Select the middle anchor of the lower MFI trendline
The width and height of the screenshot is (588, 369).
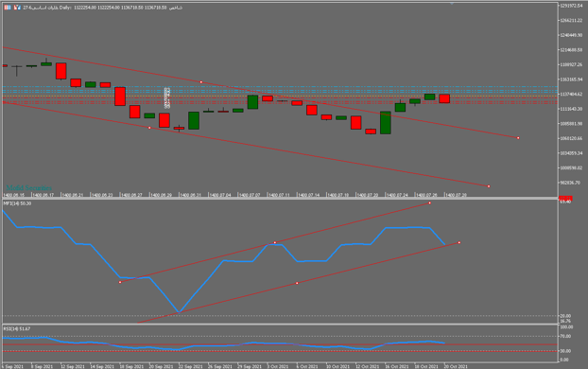click(x=297, y=283)
